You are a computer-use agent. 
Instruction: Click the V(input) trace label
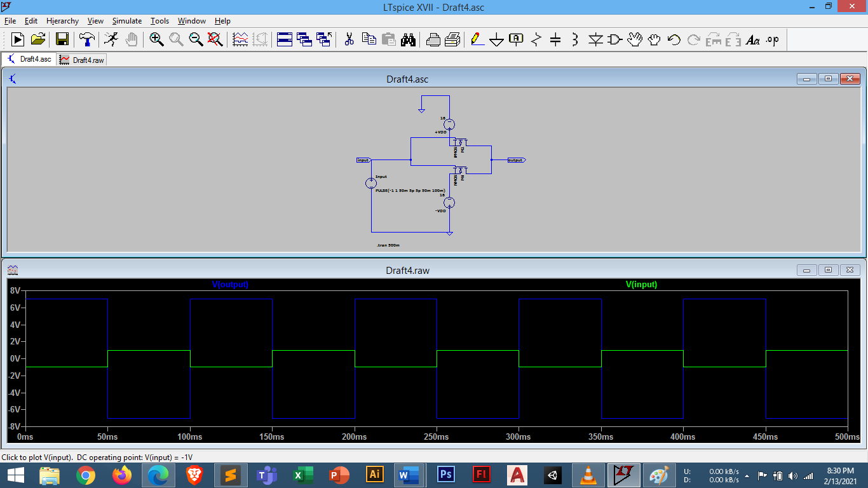(x=641, y=285)
